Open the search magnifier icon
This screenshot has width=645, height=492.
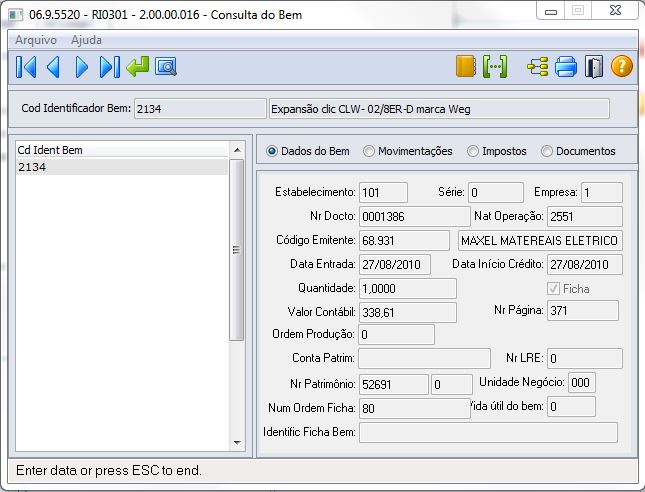(166, 67)
